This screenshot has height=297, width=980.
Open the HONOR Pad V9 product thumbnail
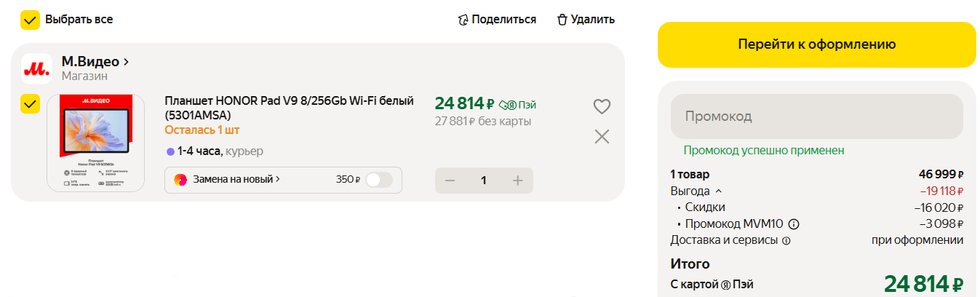[96, 143]
